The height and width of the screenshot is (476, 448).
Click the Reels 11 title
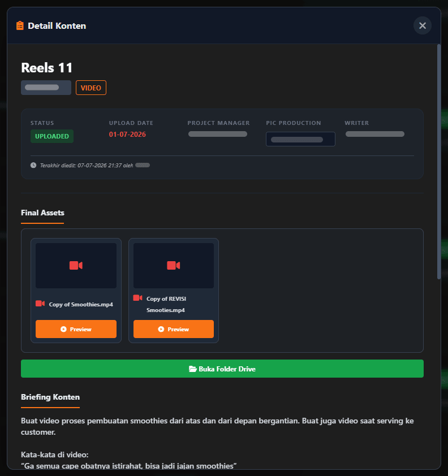tap(47, 68)
